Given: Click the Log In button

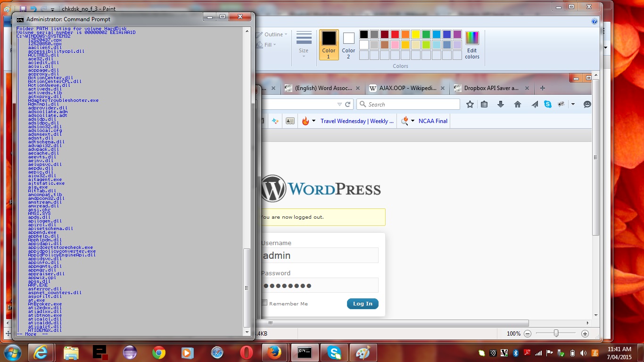Looking at the screenshot, I should [x=363, y=304].
